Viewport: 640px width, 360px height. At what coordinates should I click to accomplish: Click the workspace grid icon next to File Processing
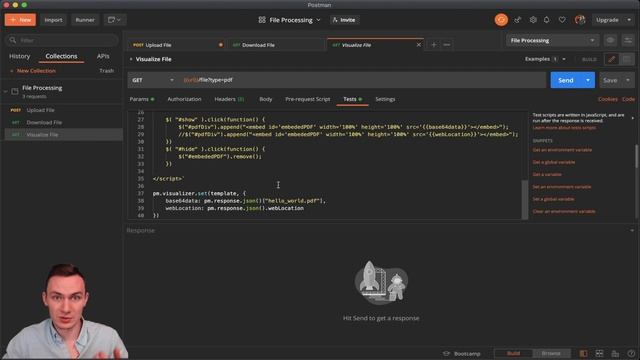click(x=262, y=20)
